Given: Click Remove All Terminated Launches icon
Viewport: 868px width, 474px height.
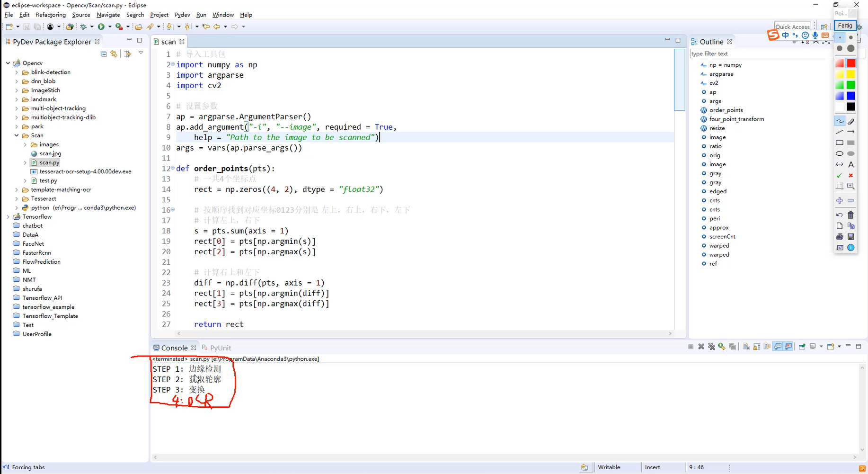Looking at the screenshot, I should click(x=711, y=347).
